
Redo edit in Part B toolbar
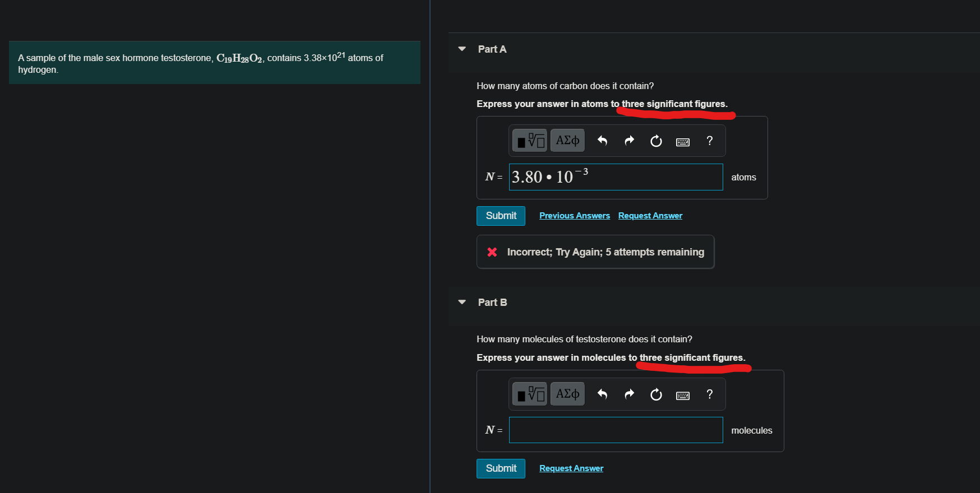(x=629, y=394)
